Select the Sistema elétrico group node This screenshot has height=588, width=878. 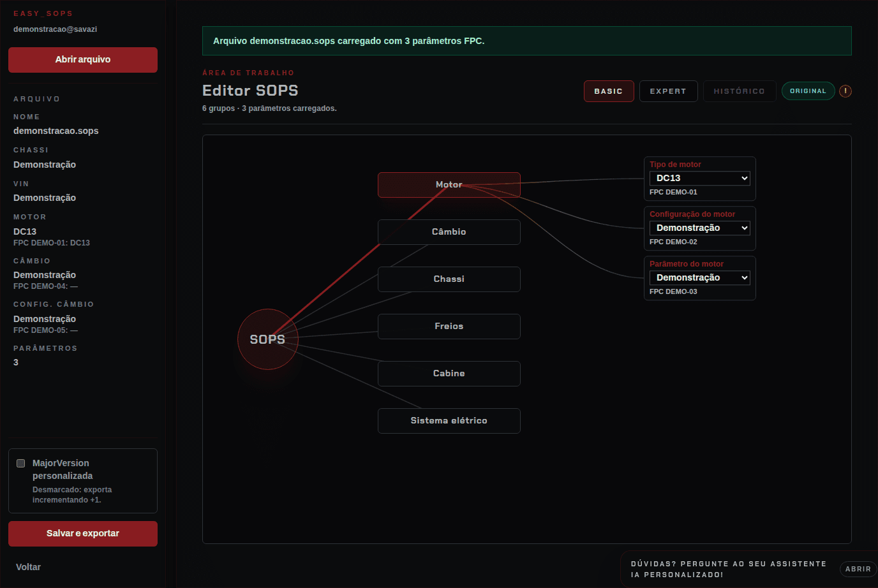point(449,421)
